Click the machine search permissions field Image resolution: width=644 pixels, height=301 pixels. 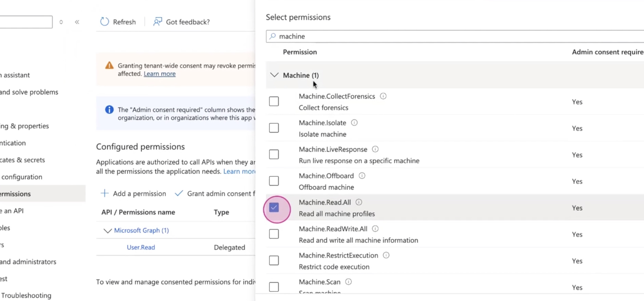pos(455,36)
